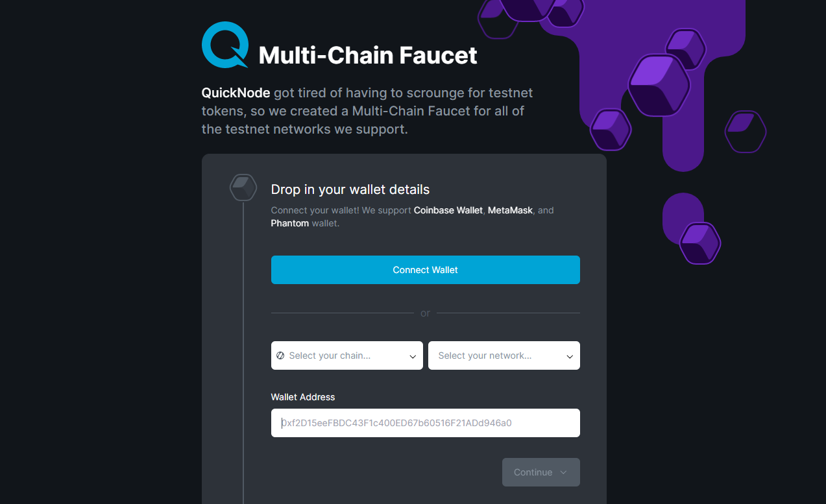The image size is (826, 504).
Task: Click the hexagon step indicator icon
Action: pyautogui.click(x=243, y=187)
